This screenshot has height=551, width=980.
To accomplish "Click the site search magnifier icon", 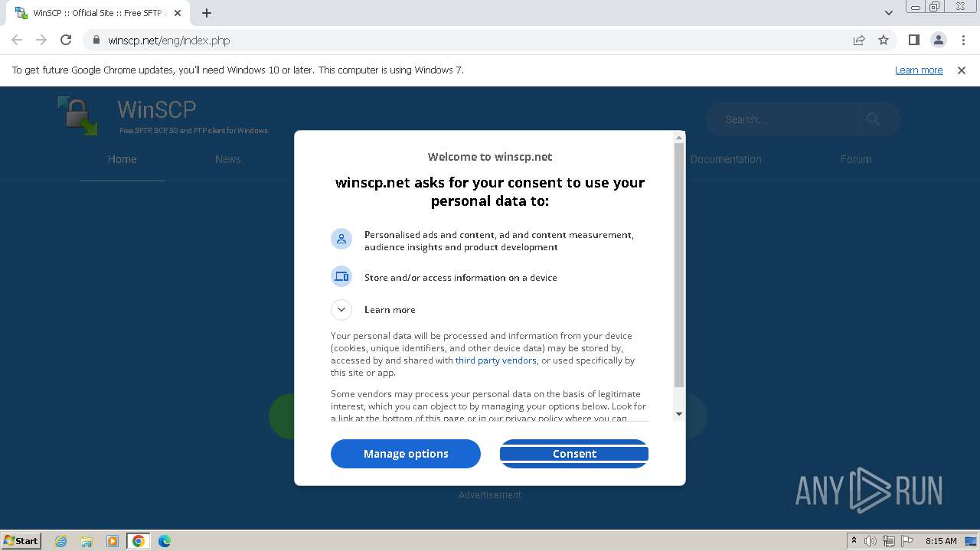I will click(873, 119).
